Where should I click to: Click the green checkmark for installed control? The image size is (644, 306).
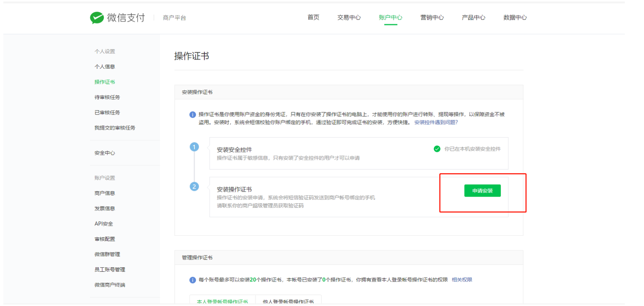pos(437,149)
